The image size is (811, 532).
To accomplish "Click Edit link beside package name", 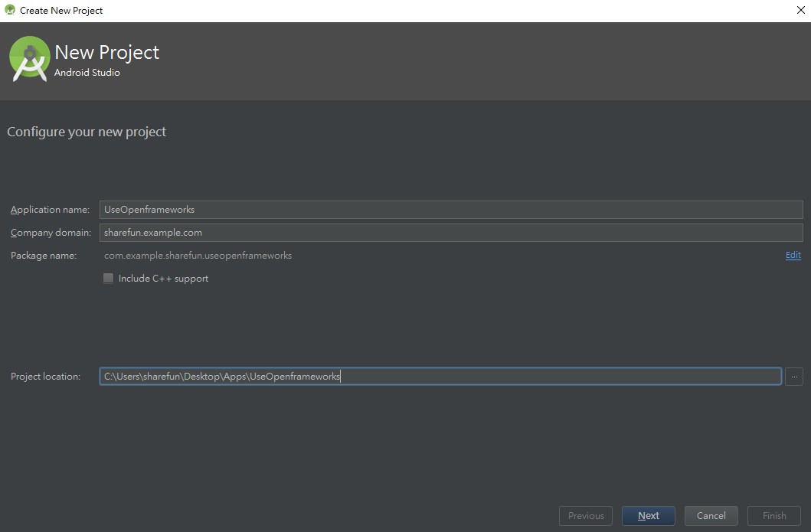I will 793,256.
